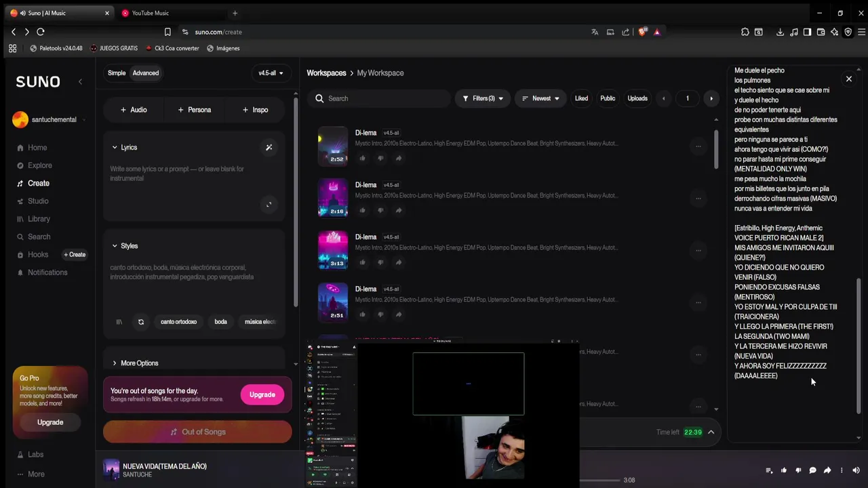Toggle the Uploads filter
This screenshot has width=868, height=488.
pyautogui.click(x=637, y=98)
